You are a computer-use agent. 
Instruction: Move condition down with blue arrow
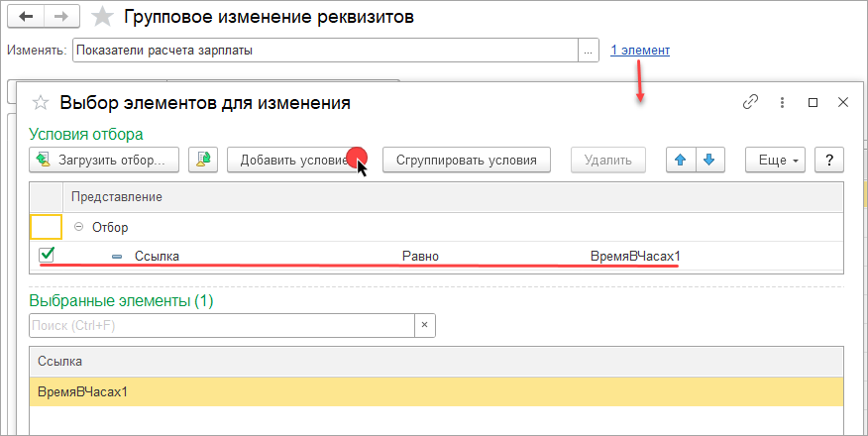coord(709,160)
